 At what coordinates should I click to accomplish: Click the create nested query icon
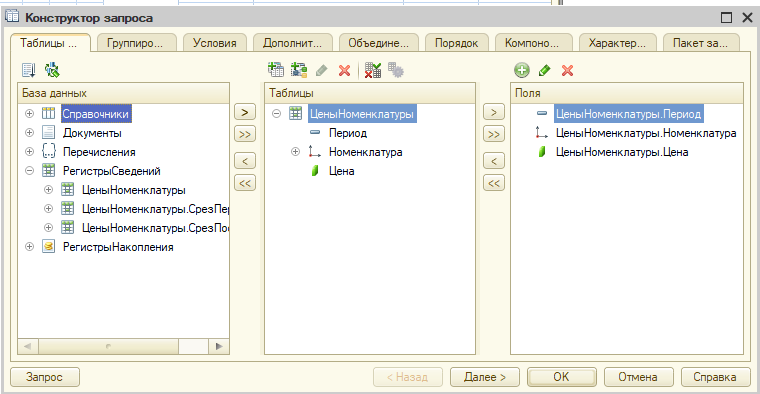[x=299, y=70]
